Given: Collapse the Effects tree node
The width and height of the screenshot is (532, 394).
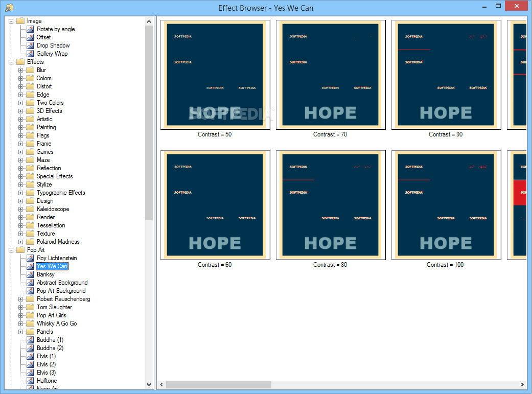Looking at the screenshot, I should (11, 62).
